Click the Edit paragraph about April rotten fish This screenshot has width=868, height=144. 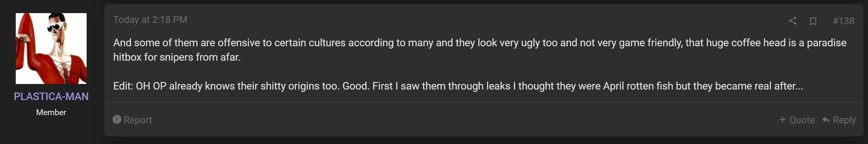tap(458, 86)
